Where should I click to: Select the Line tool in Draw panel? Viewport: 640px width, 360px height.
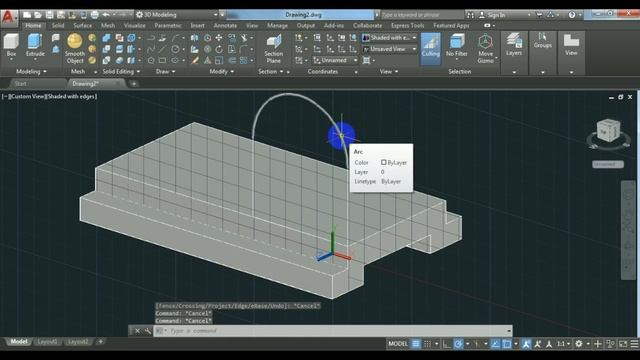point(162,49)
